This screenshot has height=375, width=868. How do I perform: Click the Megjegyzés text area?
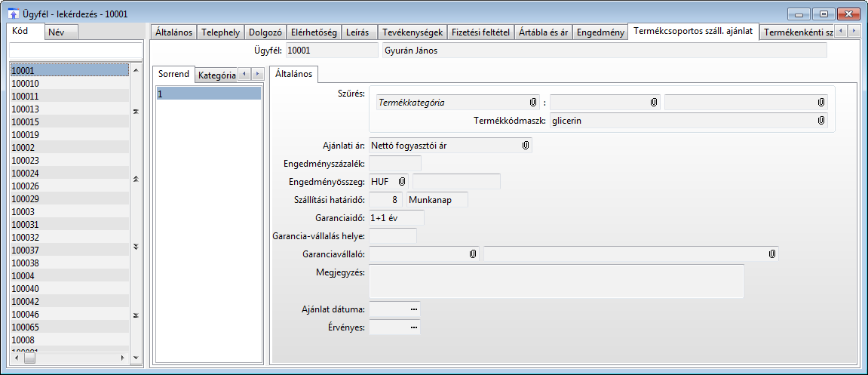pyautogui.click(x=556, y=281)
